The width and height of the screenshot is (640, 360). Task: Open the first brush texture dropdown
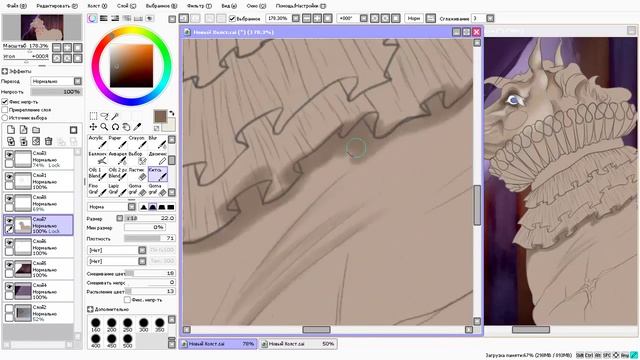point(142,250)
